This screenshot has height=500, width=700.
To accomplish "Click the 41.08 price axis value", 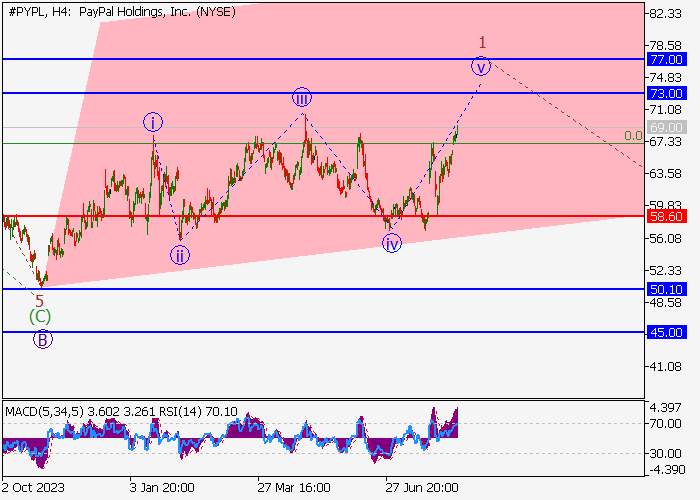I will pyautogui.click(x=665, y=367).
